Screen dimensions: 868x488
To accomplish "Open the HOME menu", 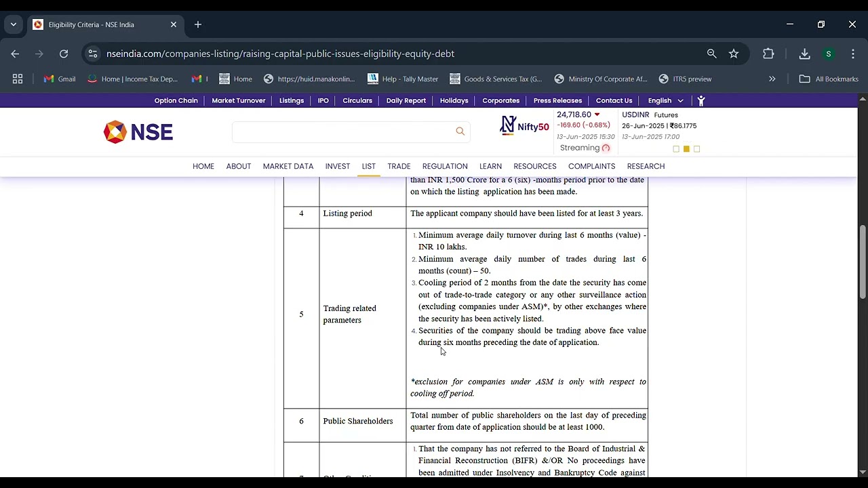I will tap(203, 166).
